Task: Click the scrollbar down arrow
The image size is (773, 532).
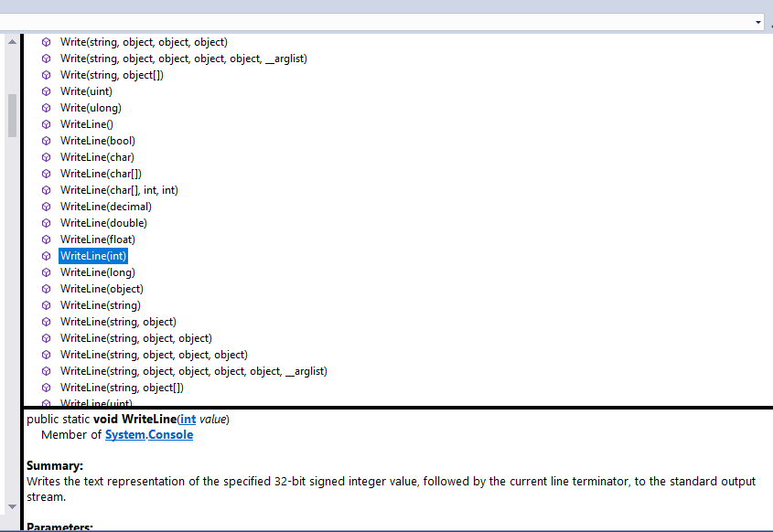Action: (x=12, y=506)
